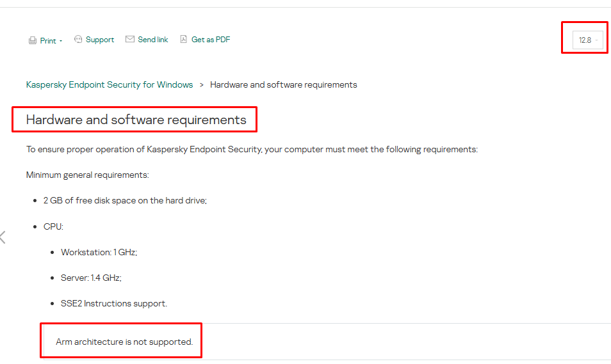Viewport: 611px width, 364px height.
Task: Expand the Print options arrow
Action: pos(61,41)
